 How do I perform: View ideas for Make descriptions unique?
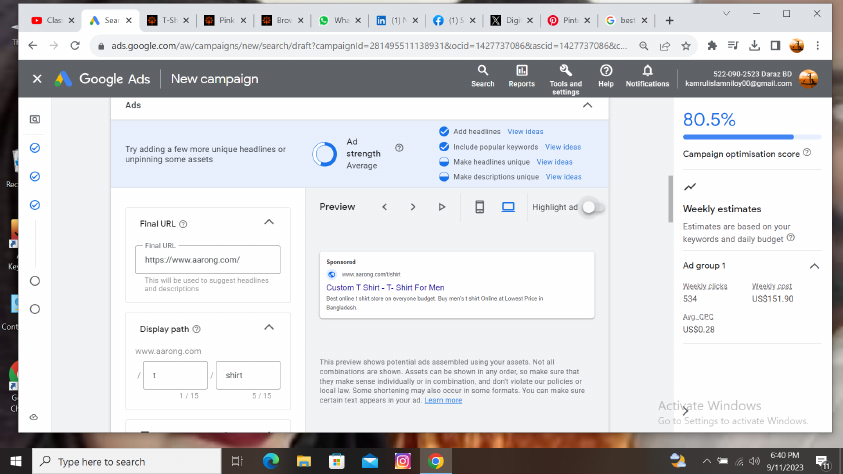point(563,177)
